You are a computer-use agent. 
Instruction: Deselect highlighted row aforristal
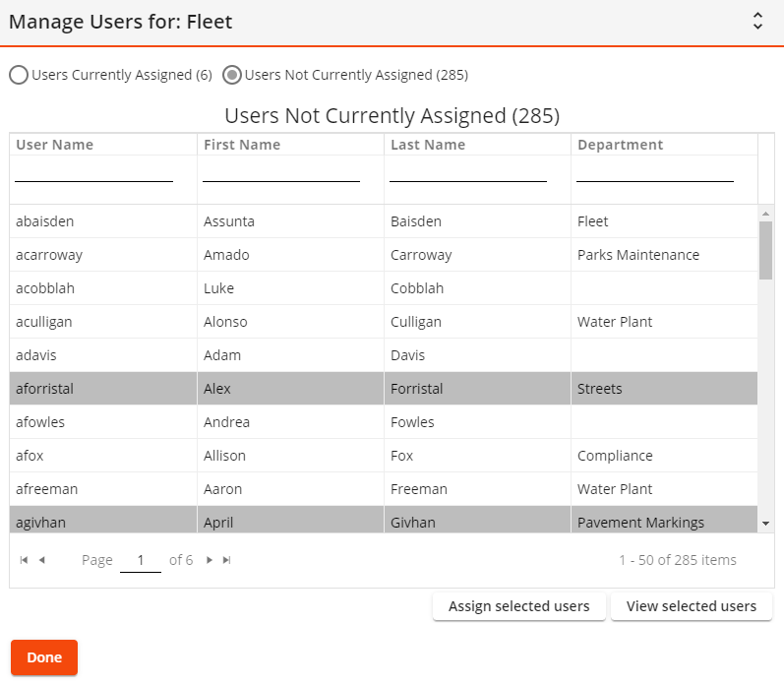[x=384, y=389]
